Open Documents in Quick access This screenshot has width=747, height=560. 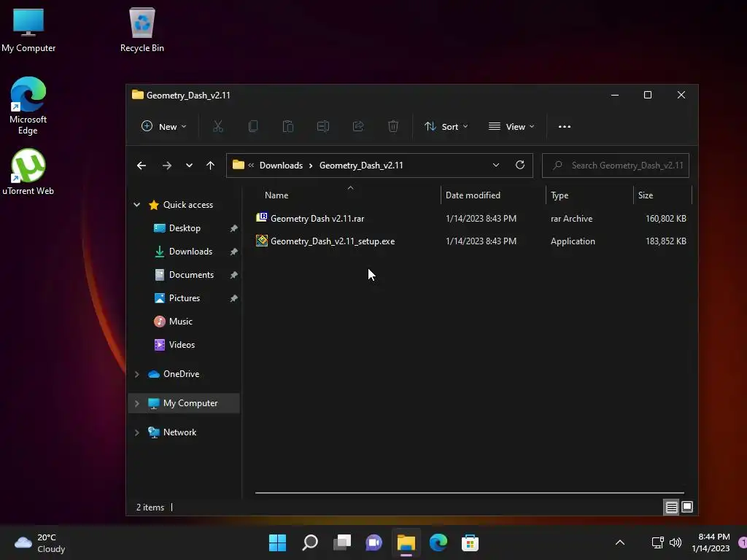pyautogui.click(x=191, y=275)
